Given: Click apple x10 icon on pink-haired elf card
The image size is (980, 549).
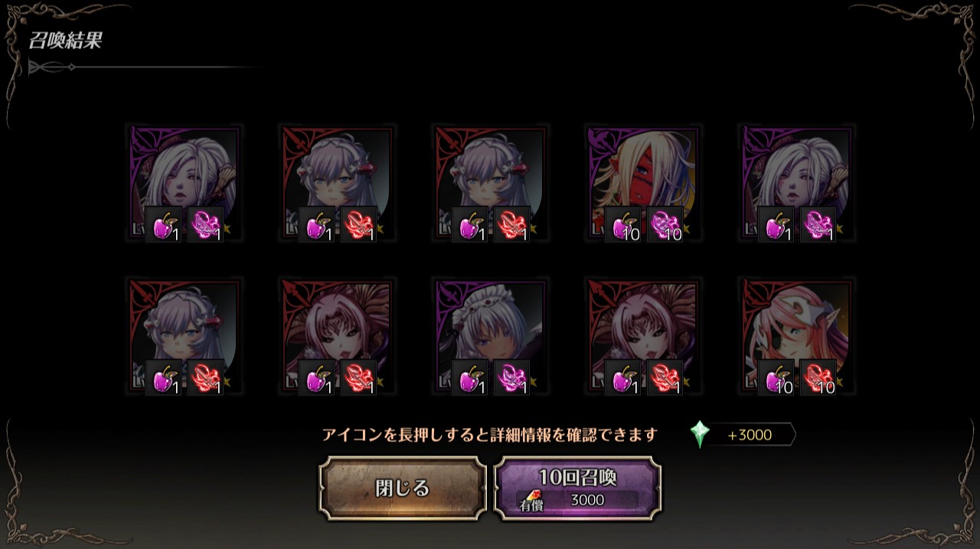Looking at the screenshot, I should (776, 377).
